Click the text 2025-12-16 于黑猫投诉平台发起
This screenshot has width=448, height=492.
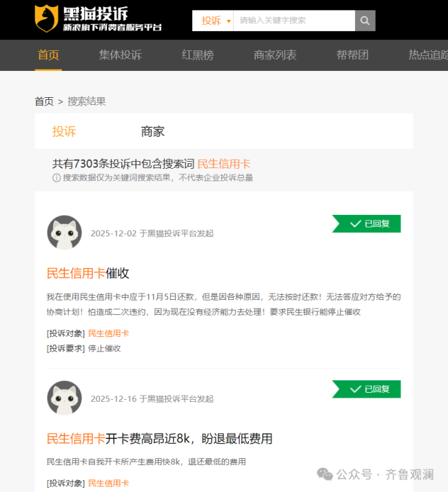click(x=152, y=399)
